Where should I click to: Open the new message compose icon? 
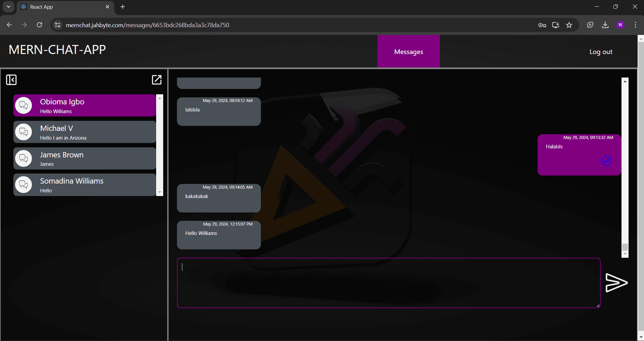[x=157, y=80]
